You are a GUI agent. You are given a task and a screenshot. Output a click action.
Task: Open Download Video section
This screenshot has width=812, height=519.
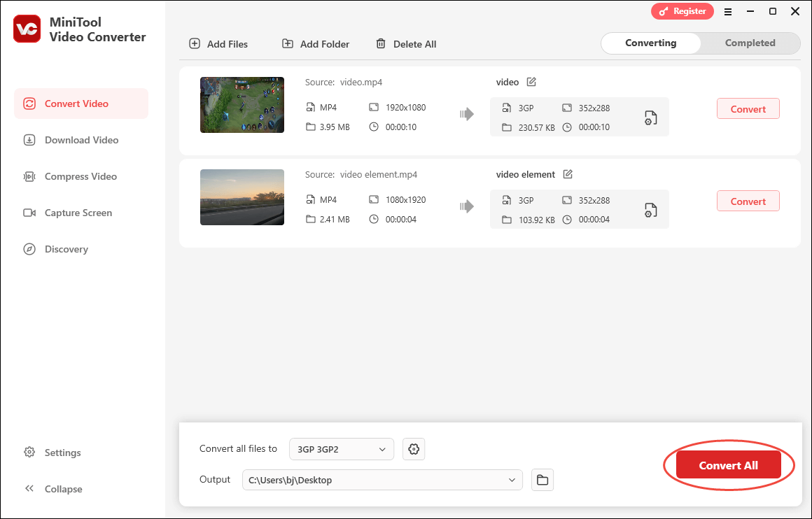click(81, 140)
